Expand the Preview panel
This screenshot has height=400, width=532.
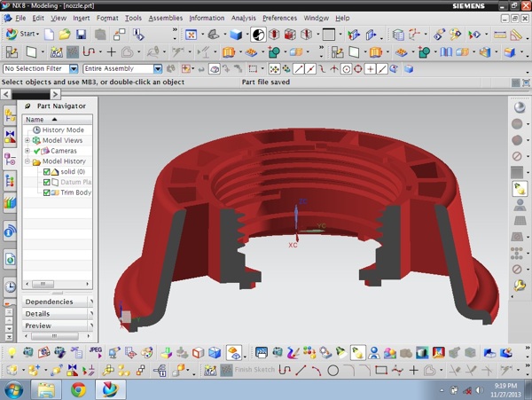click(x=58, y=325)
